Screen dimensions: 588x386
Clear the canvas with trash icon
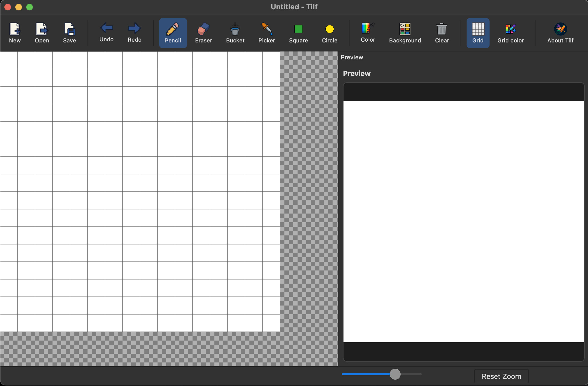pos(442,33)
